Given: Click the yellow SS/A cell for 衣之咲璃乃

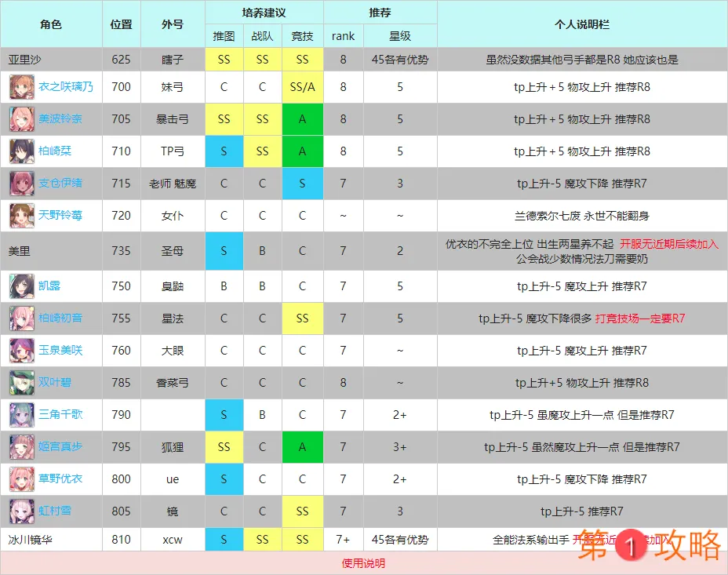Looking at the screenshot, I should (x=302, y=87).
